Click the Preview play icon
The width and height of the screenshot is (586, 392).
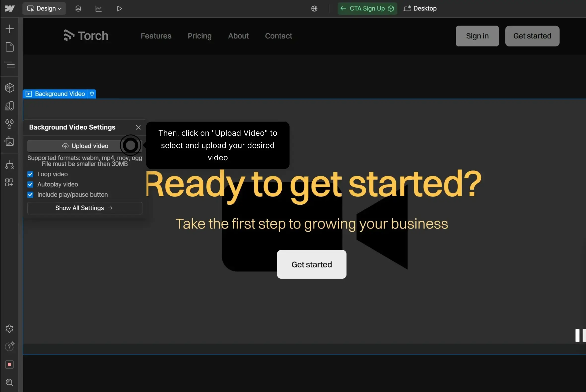(119, 9)
